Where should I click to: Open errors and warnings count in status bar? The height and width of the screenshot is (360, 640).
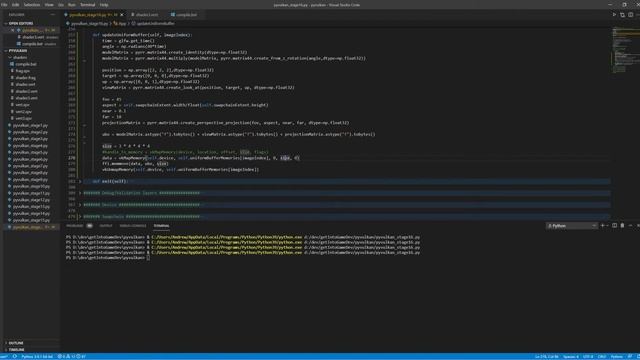[72, 356]
